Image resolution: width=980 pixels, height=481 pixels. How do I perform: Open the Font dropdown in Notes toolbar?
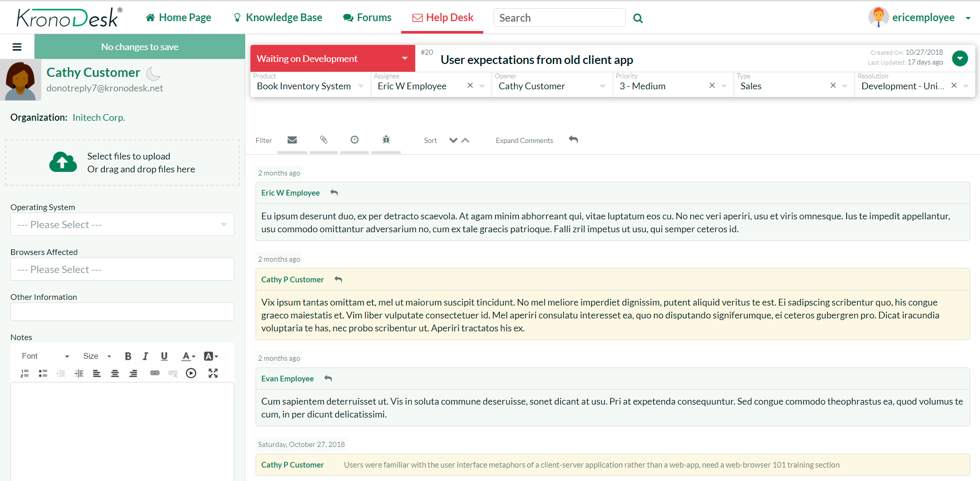pos(45,356)
